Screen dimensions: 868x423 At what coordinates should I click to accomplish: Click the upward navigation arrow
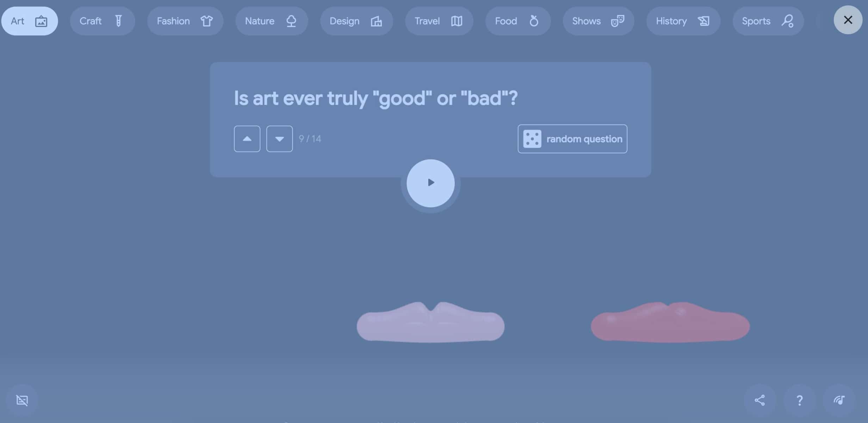(247, 139)
